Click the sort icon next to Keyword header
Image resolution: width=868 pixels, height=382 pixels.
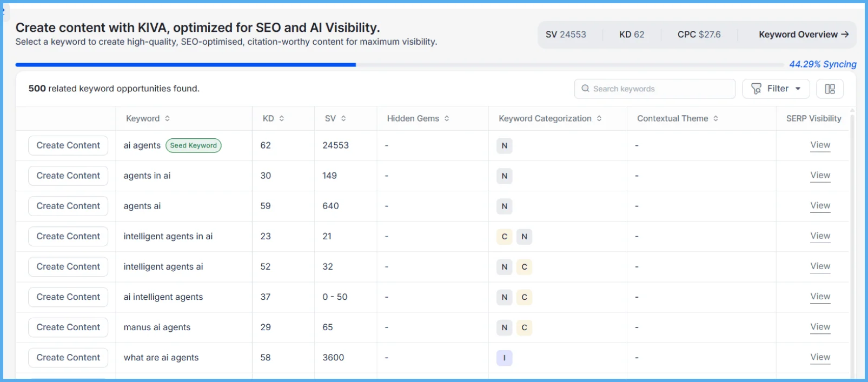[167, 118]
